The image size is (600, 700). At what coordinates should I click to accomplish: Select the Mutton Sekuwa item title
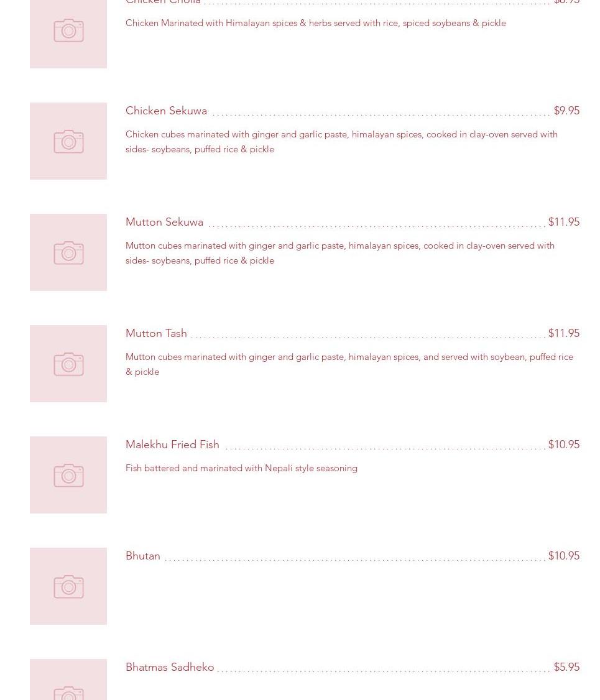[164, 222]
